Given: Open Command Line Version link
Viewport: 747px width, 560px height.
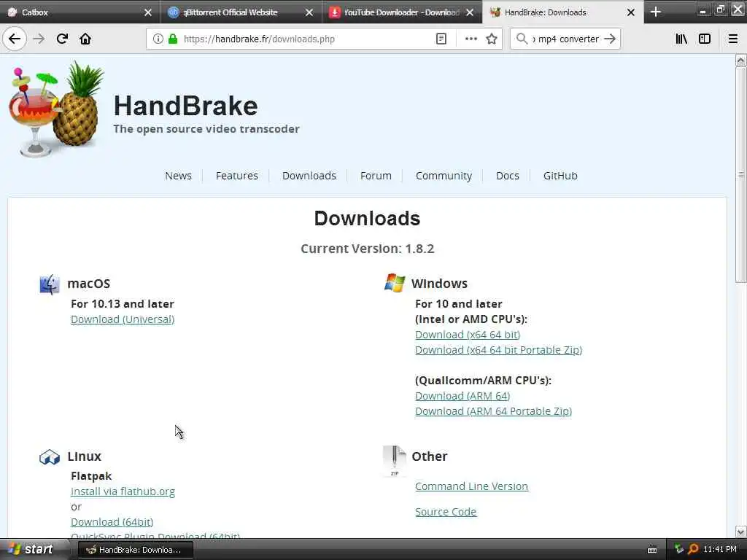Looking at the screenshot, I should (471, 486).
